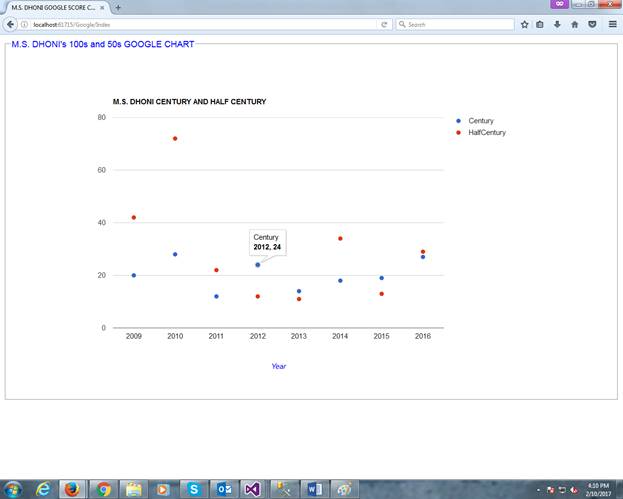Go back using the browser back arrow
Viewport: 623px width, 499px height.
10,24
